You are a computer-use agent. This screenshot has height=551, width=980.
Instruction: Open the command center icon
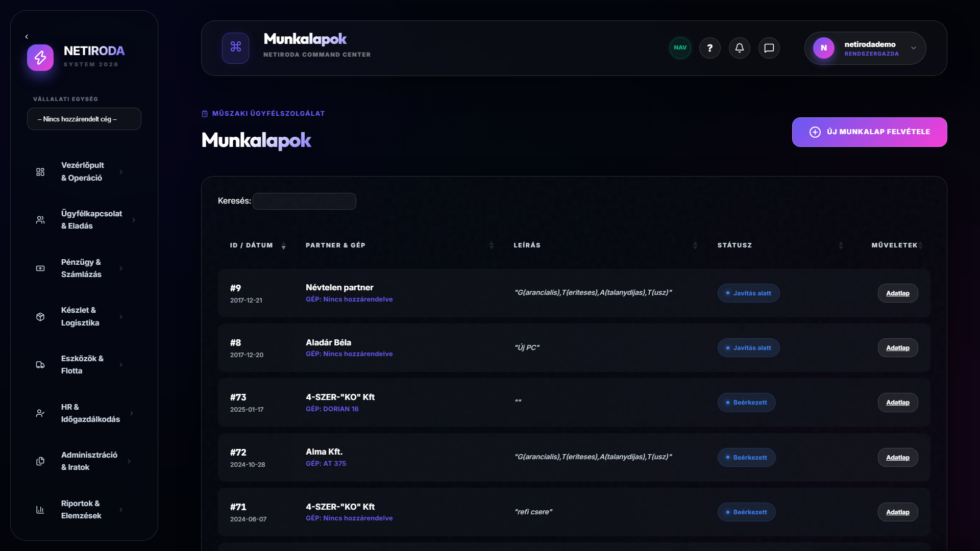[235, 48]
